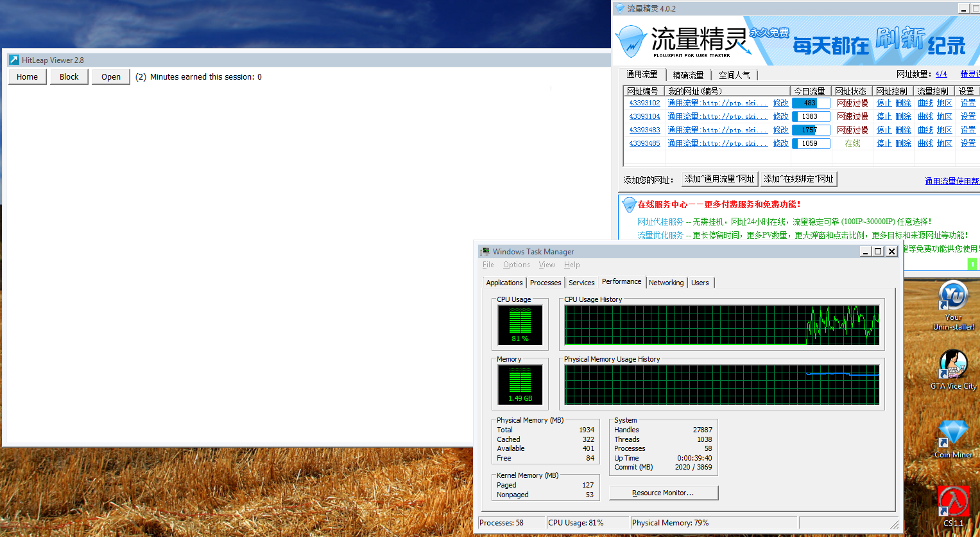Open Resource Monitor from Task Manager
The height and width of the screenshot is (537, 980).
click(664, 493)
